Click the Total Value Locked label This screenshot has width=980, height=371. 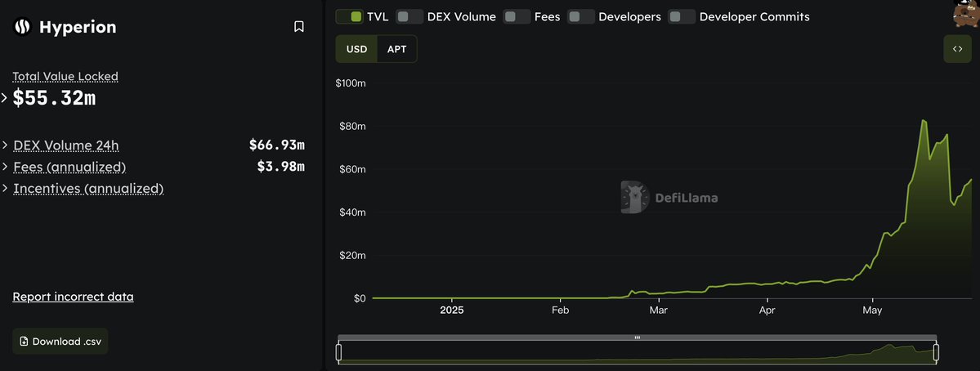pos(65,76)
